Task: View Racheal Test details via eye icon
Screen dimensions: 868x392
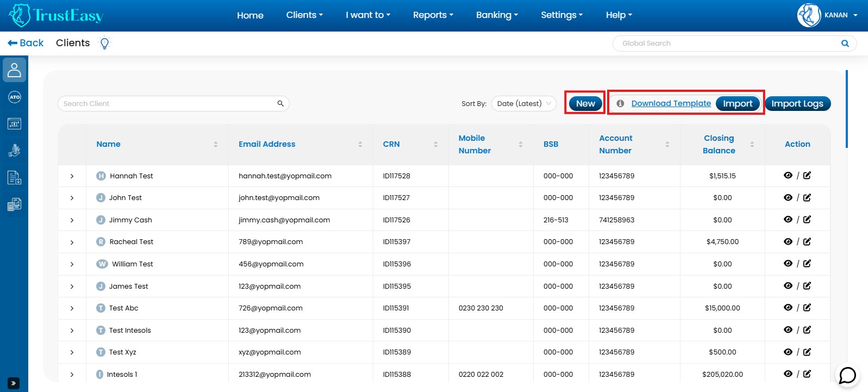Action: coord(788,241)
